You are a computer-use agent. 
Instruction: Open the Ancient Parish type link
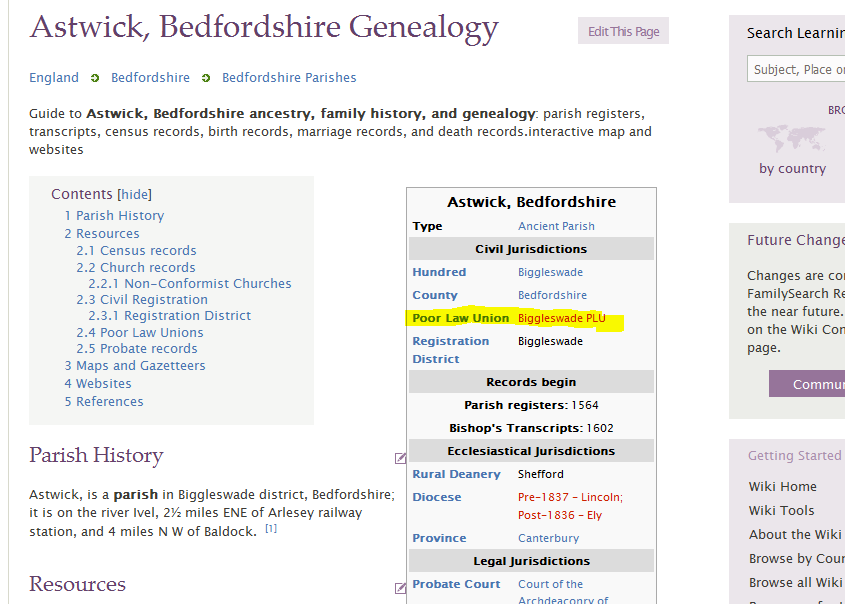(x=556, y=226)
